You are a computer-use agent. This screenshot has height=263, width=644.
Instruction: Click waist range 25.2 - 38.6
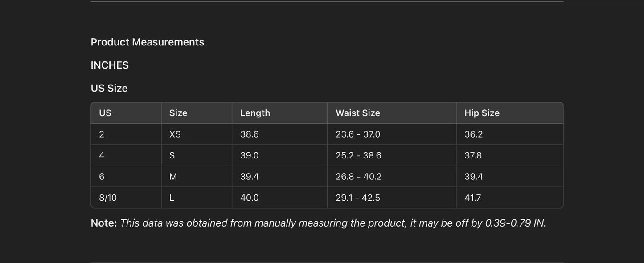(x=358, y=155)
